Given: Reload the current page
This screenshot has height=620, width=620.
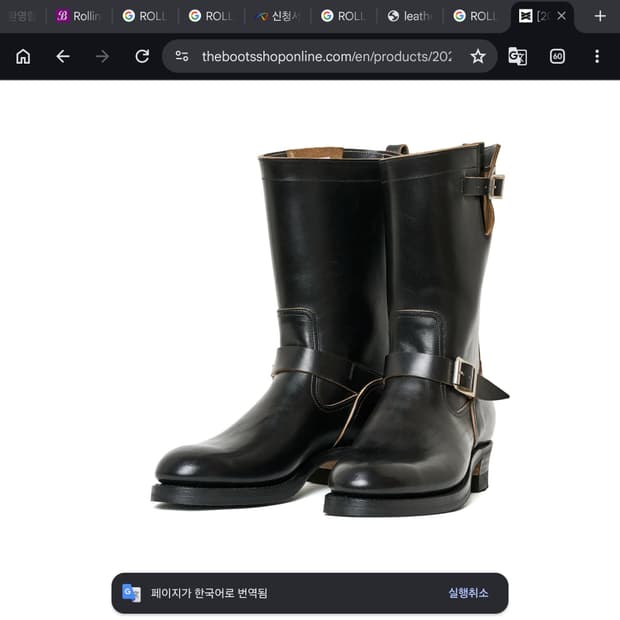Looking at the screenshot, I should point(142,57).
